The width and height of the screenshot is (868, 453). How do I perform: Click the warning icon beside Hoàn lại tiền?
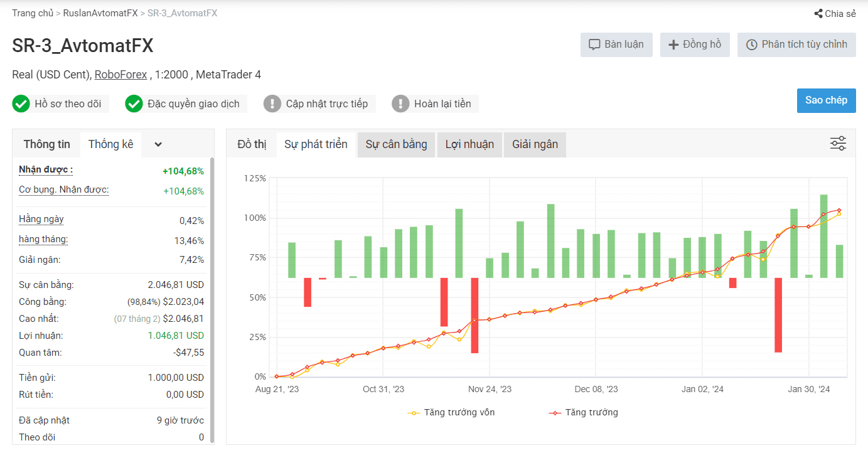pyautogui.click(x=400, y=104)
